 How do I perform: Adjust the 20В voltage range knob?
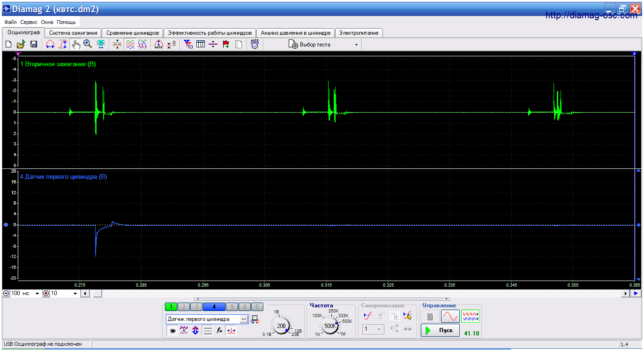[281, 326]
